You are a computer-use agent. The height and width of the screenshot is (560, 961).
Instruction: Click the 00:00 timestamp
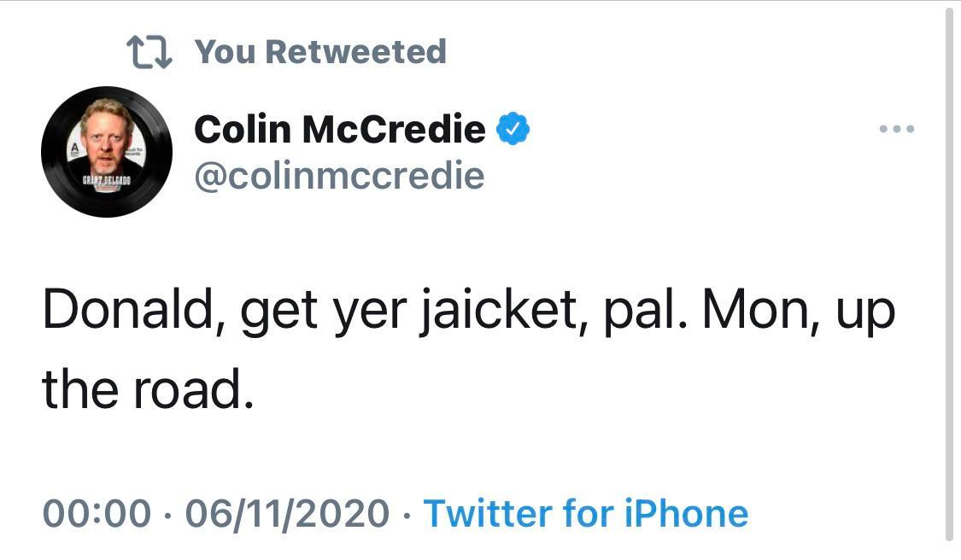pyautogui.click(x=97, y=514)
